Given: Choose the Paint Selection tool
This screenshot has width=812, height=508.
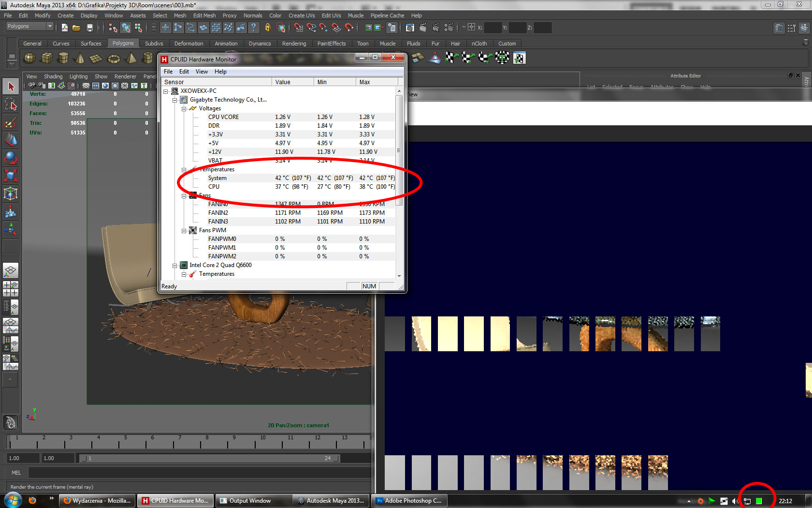Looking at the screenshot, I should [11, 122].
